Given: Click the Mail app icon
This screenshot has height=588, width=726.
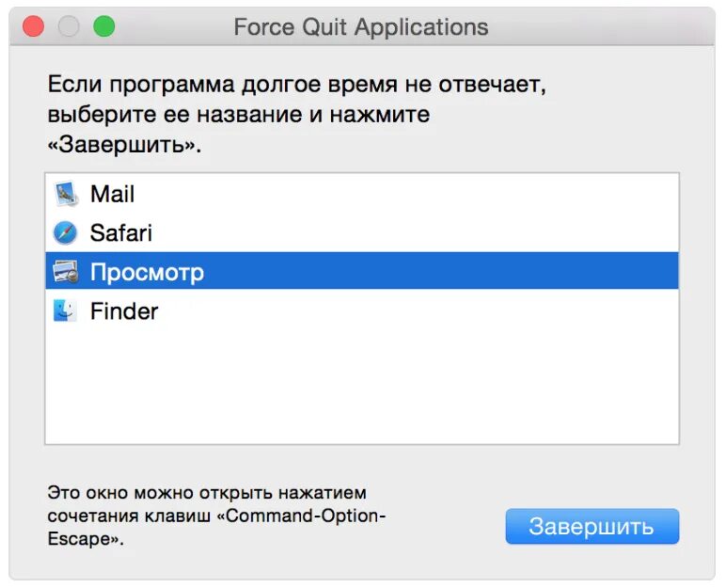Looking at the screenshot, I should [65, 195].
